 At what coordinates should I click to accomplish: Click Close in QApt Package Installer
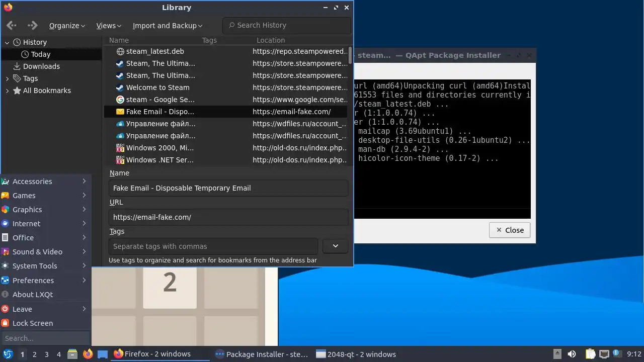tap(509, 230)
